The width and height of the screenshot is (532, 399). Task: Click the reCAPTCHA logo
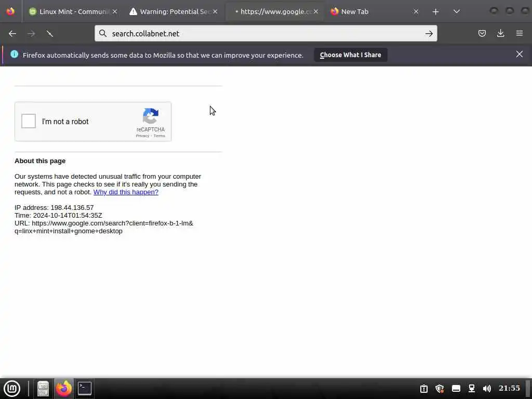coord(151,116)
